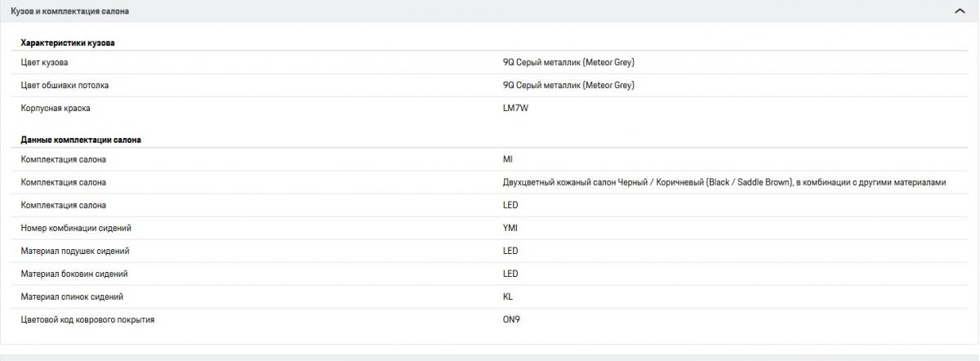The height and width of the screenshot is (361, 980).
Task: Select the Корпусная краска label
Action: pos(56,108)
